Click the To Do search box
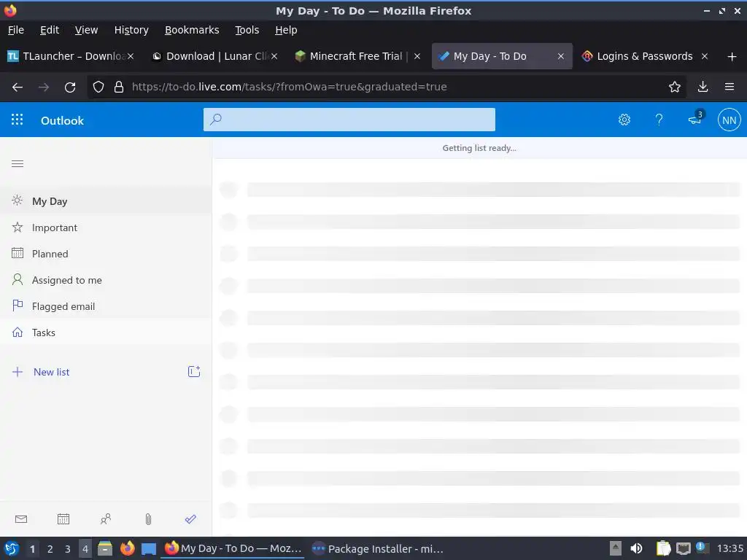This screenshot has width=747, height=560. point(349,120)
